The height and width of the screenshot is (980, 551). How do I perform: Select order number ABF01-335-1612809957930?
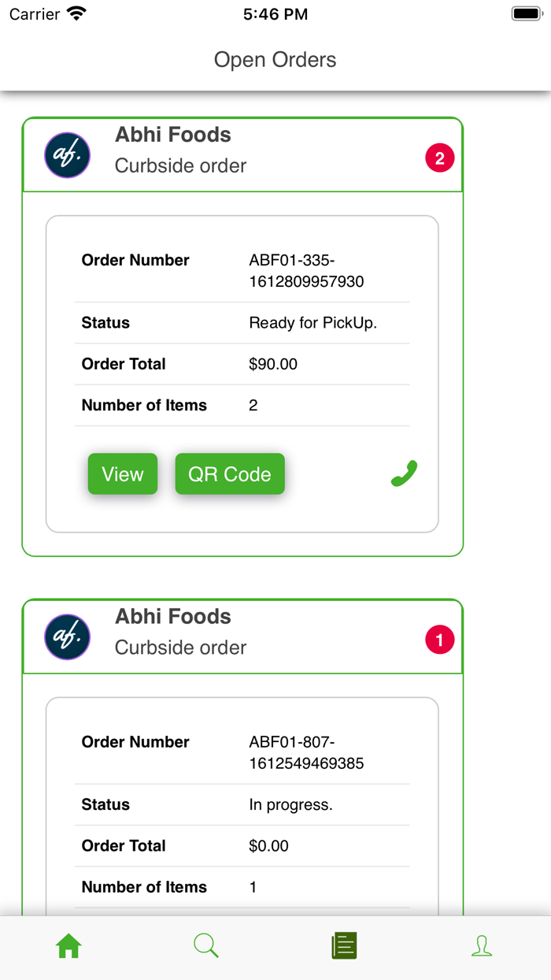307,270
